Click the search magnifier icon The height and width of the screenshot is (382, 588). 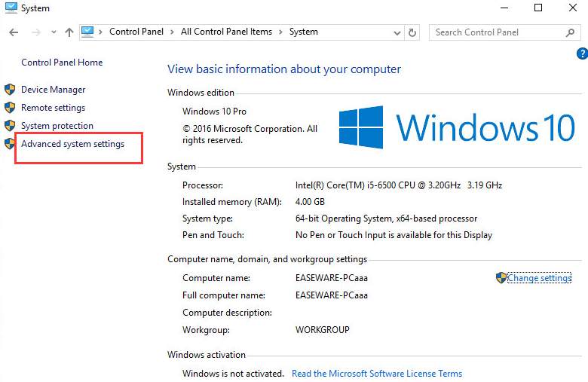[x=571, y=32]
